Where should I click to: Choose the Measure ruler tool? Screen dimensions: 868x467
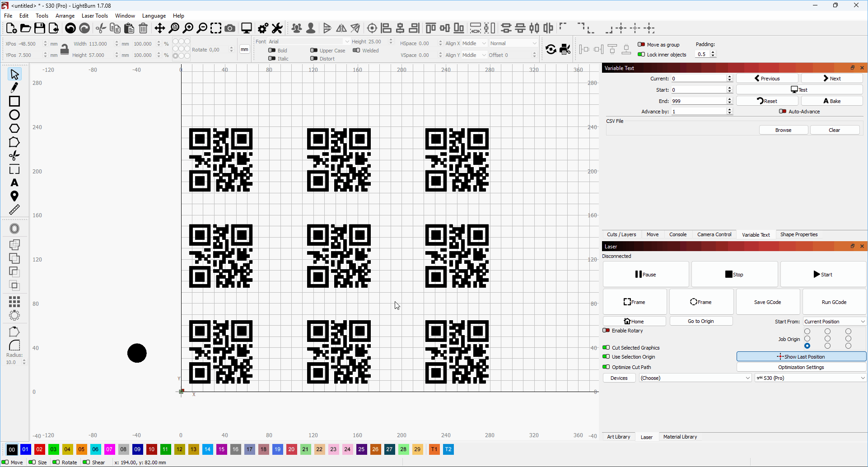tap(14, 210)
